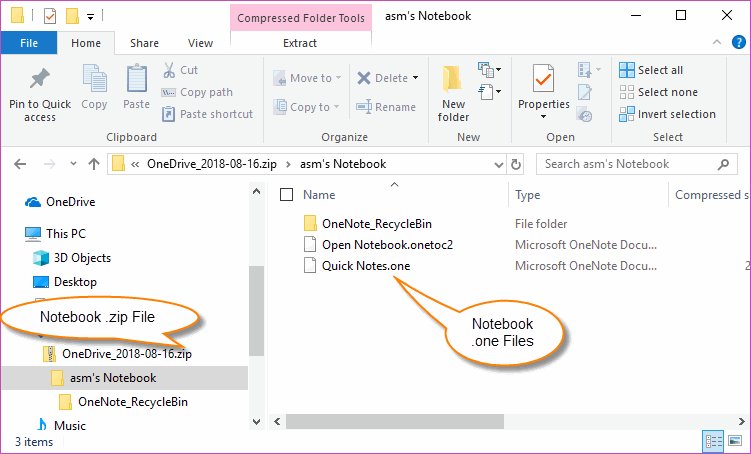
Task: Open the Customize Quick Access Toolbar dropdown
Action: click(x=90, y=17)
